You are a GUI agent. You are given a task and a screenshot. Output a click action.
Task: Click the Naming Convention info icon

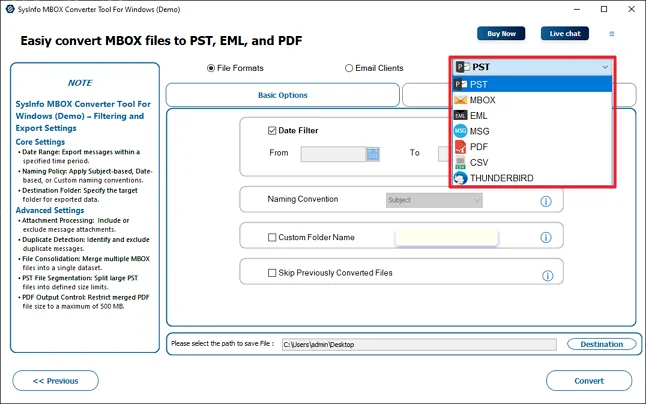point(546,201)
